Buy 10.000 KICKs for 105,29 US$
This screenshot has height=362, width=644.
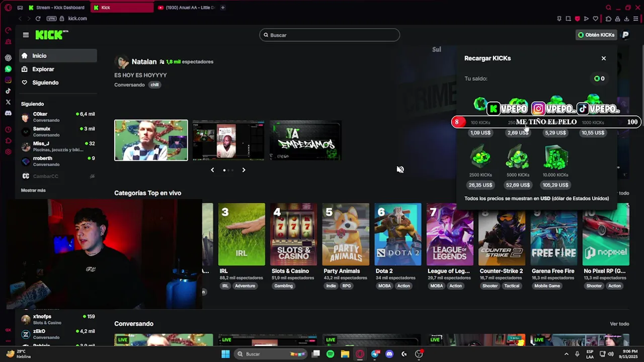(x=555, y=185)
